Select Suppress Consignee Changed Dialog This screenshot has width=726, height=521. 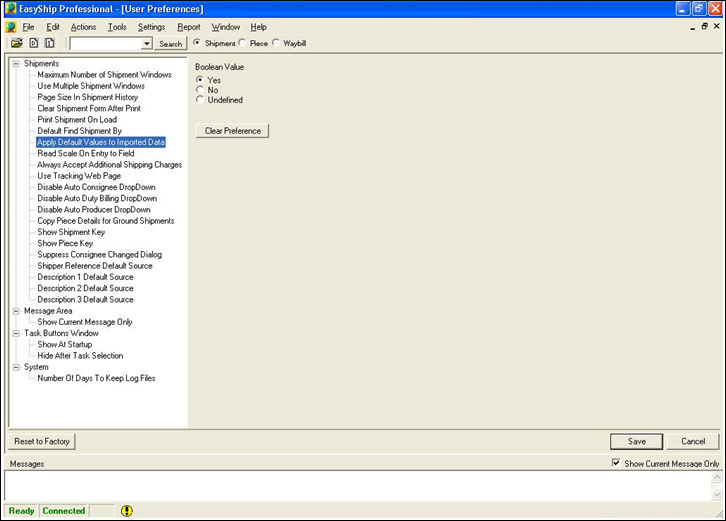100,255
